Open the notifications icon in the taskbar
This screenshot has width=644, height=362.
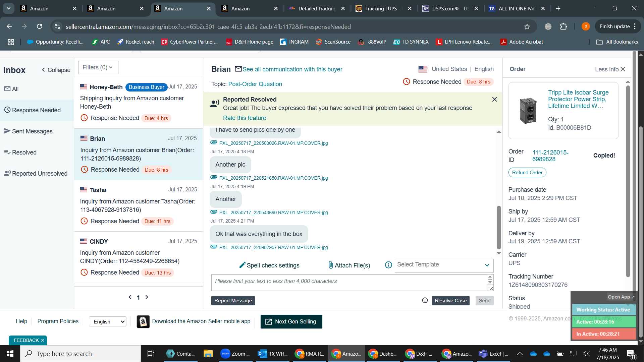(x=631, y=354)
